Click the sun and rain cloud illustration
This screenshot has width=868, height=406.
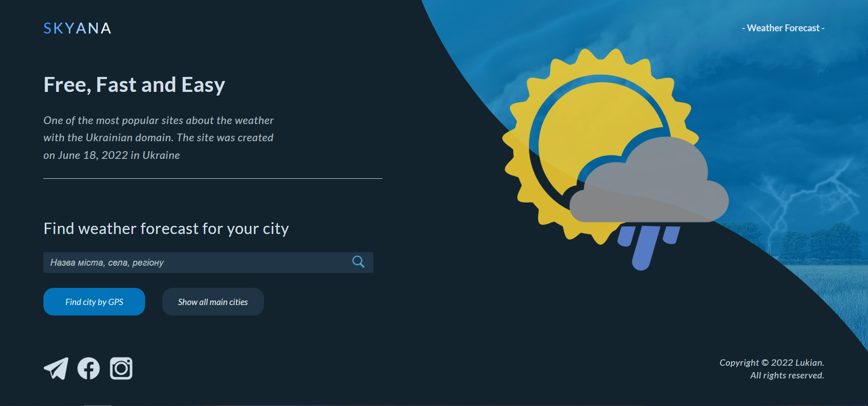click(x=615, y=159)
